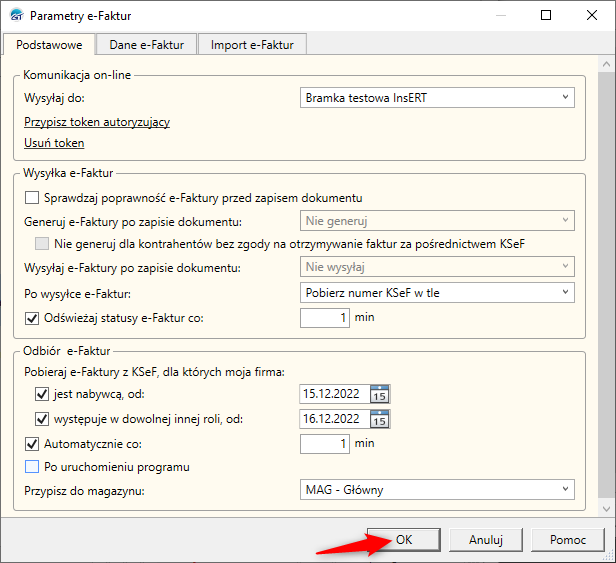Toggle 'Odświeżaj statusy e-Faktur co' checkbox
Screen dimensions: 616x563
coord(32,318)
